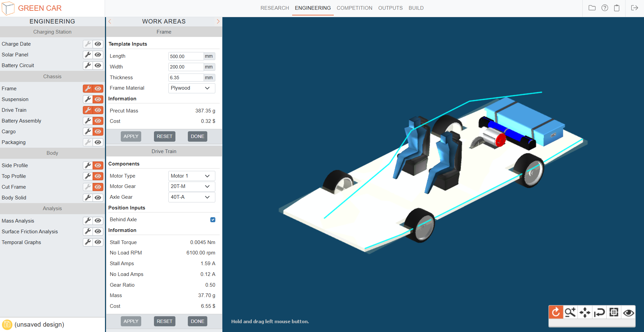Switch to the COMPETITION tab
The width and height of the screenshot is (644, 332).
[354, 8]
